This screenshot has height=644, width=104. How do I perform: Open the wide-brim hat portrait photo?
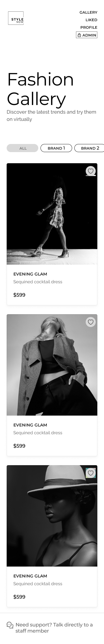[52, 516]
